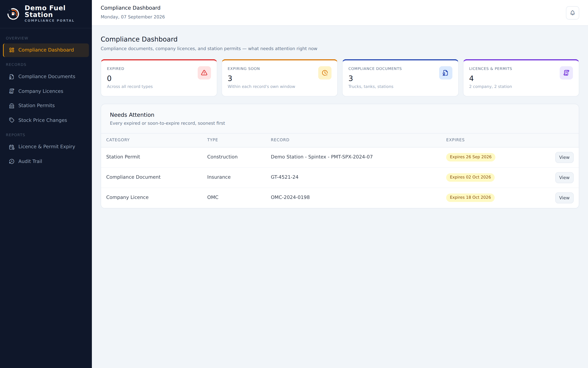Click the Licence & Permit Expiry calendar icon
The image size is (588, 368).
(x=12, y=147)
